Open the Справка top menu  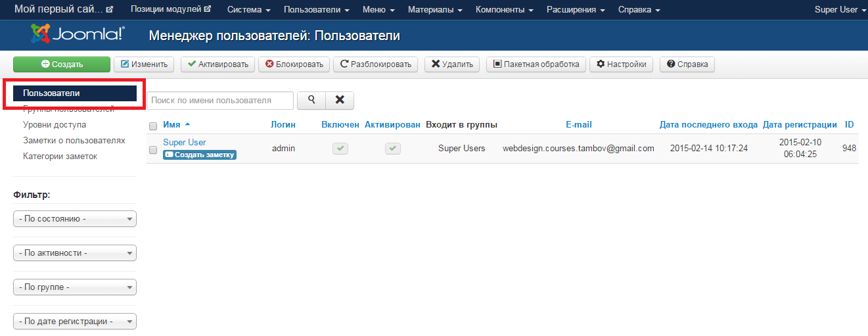639,10
